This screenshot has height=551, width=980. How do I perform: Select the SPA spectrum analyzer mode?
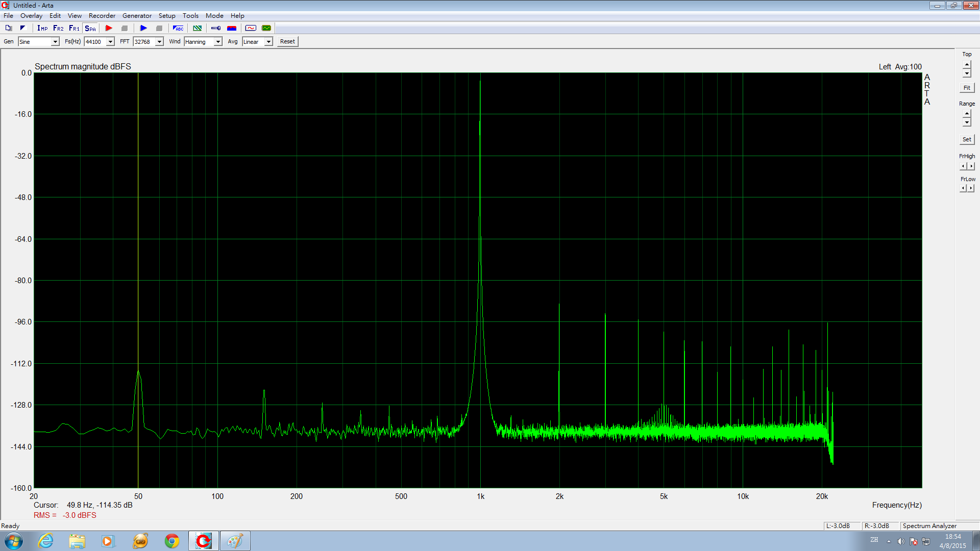(x=90, y=28)
